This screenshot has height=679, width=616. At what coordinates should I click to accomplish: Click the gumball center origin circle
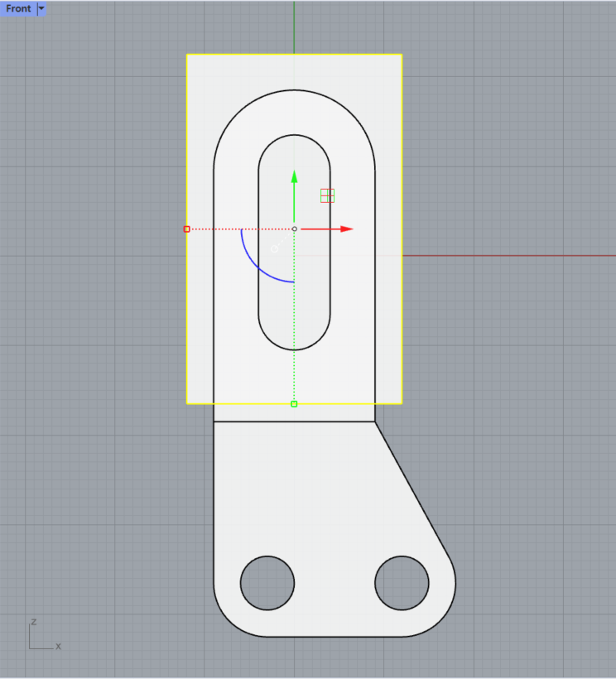295,229
